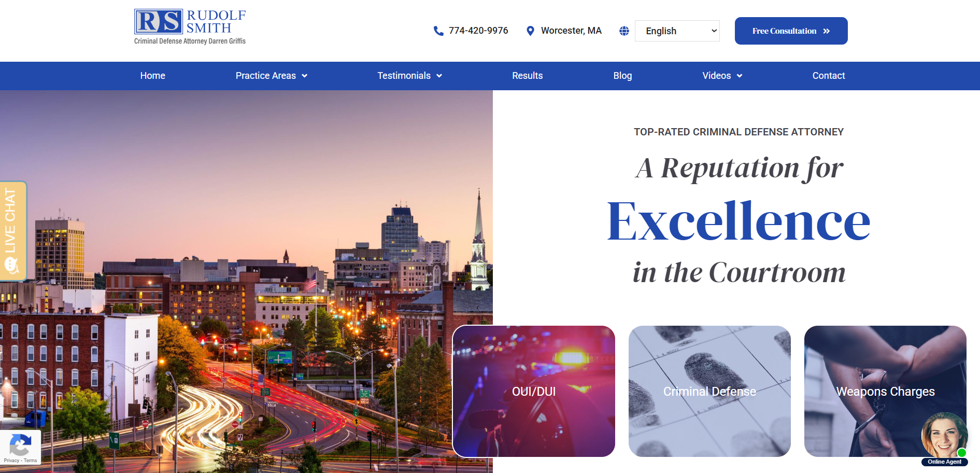The image size is (980, 473).
Task: Navigate to the Blog page
Action: tap(622, 76)
